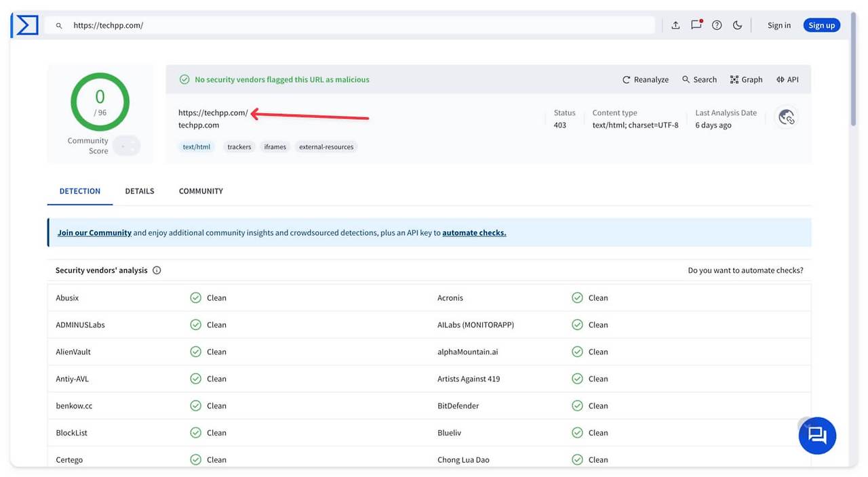The height and width of the screenshot is (477, 868).
Task: Click Sign in link
Action: tap(779, 25)
